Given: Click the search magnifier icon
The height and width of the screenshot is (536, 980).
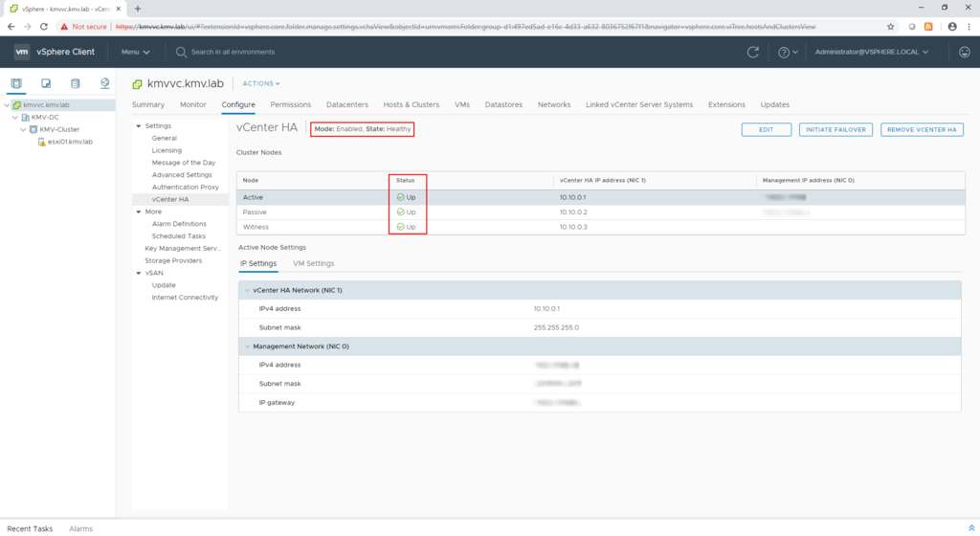Looking at the screenshot, I should point(181,52).
